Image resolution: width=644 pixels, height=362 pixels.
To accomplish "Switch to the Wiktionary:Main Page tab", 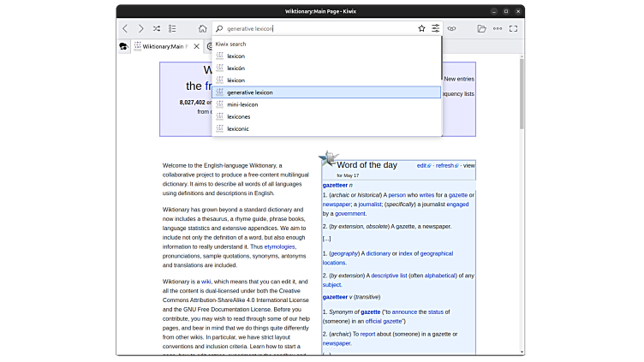I will coord(163,46).
